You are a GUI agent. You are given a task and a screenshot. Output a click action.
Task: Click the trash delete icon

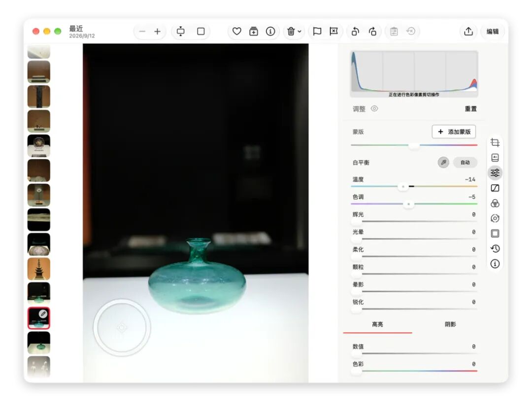291,32
